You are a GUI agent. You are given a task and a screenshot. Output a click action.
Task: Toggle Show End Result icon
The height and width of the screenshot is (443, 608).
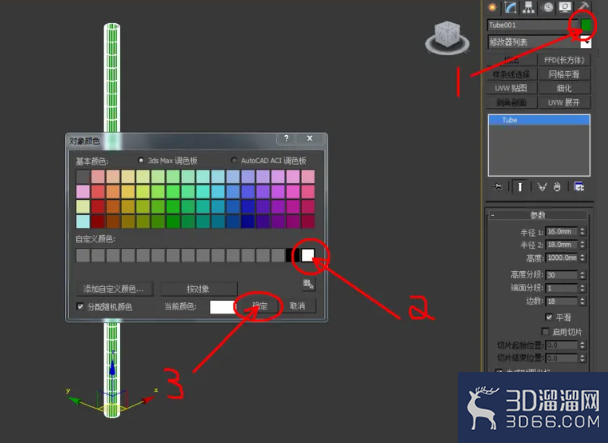520,187
